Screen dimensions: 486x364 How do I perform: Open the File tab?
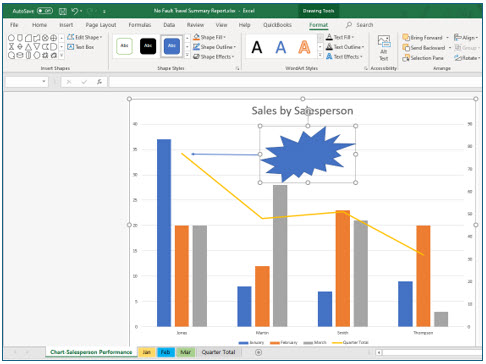pyautogui.click(x=14, y=25)
